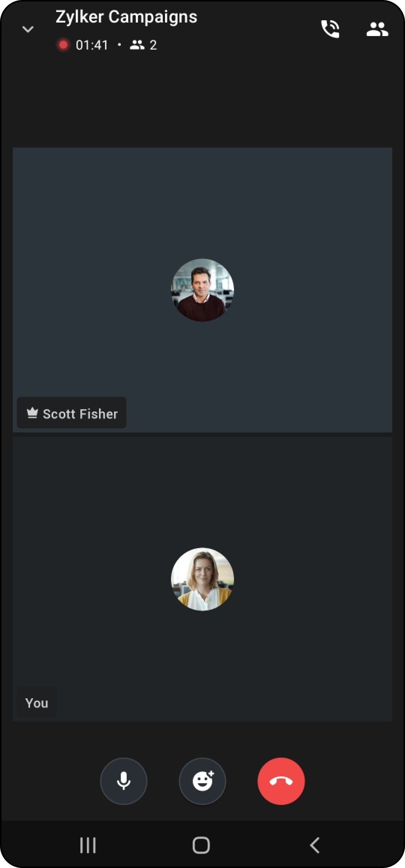
Task: Tap the red recording indicator dot
Action: point(63,45)
